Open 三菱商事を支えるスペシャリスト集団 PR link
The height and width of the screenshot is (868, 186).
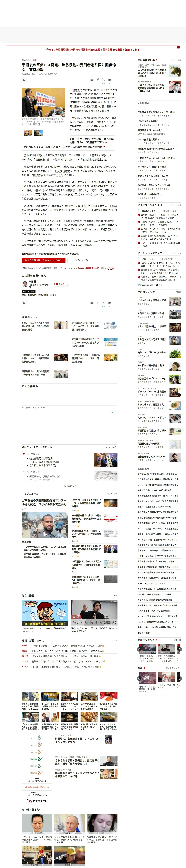156,112
